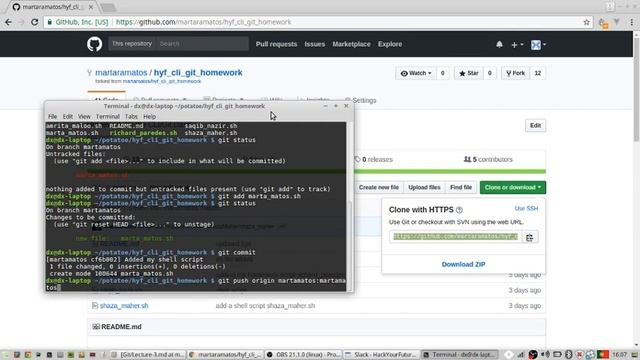Click the Use SSH link

(x=526, y=209)
